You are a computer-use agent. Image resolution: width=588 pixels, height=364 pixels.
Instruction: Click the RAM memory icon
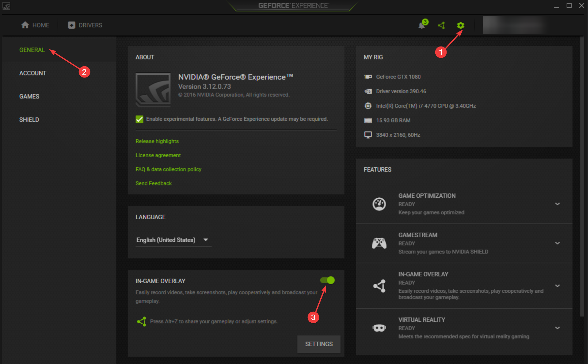(x=368, y=120)
